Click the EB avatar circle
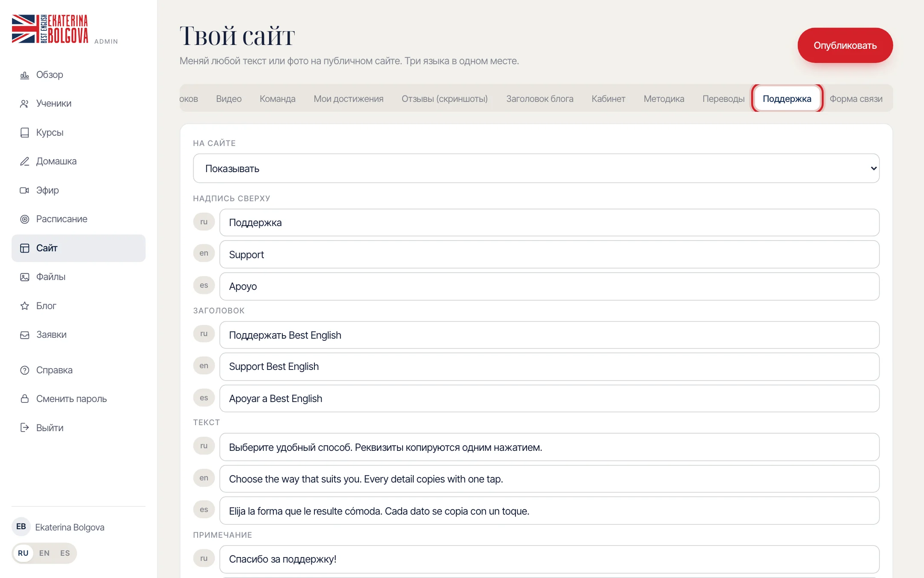The image size is (924, 578). (x=21, y=527)
